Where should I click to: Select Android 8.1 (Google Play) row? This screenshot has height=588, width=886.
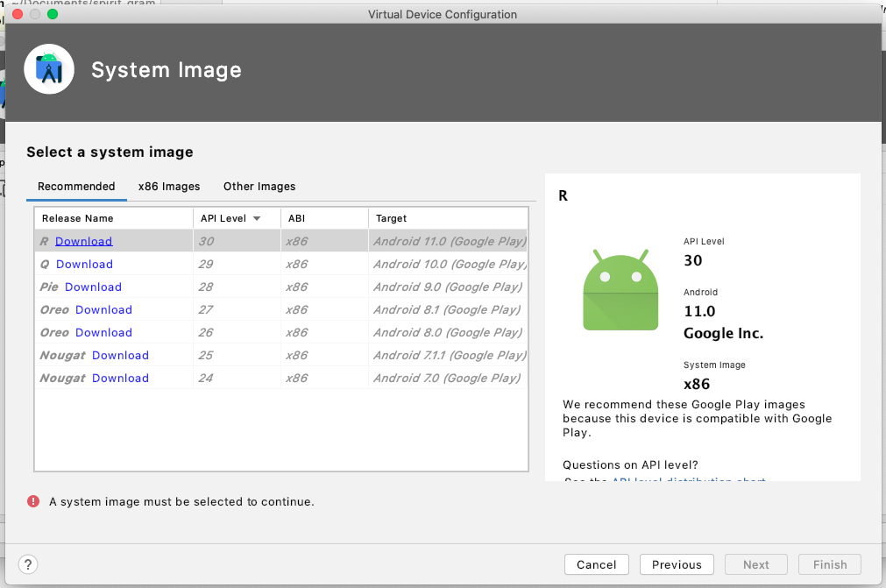click(280, 309)
